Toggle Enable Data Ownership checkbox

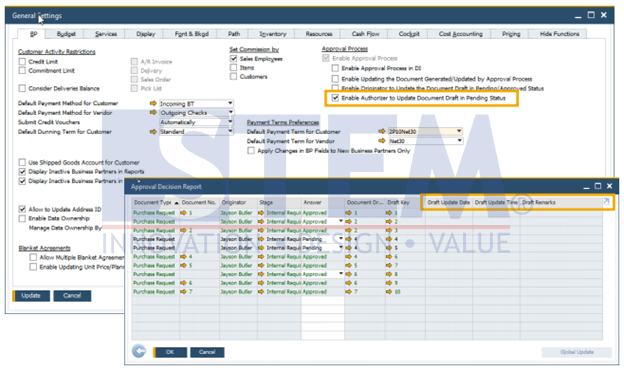tap(22, 218)
